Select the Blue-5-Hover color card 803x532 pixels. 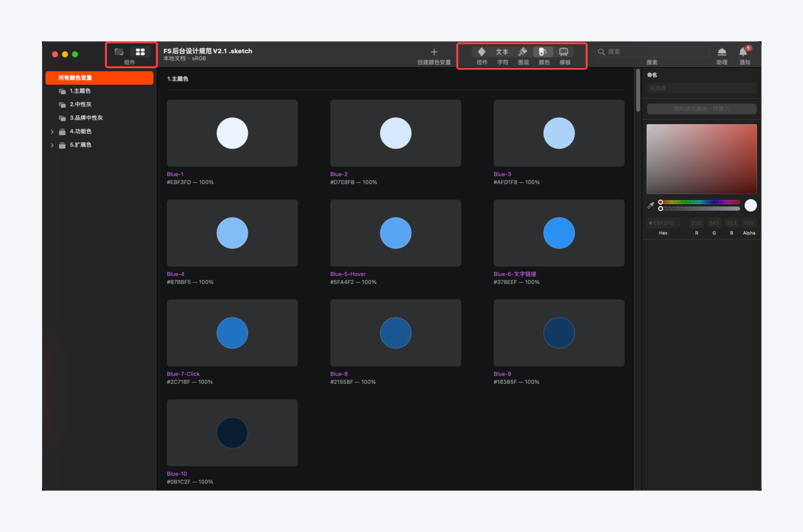[x=396, y=233]
